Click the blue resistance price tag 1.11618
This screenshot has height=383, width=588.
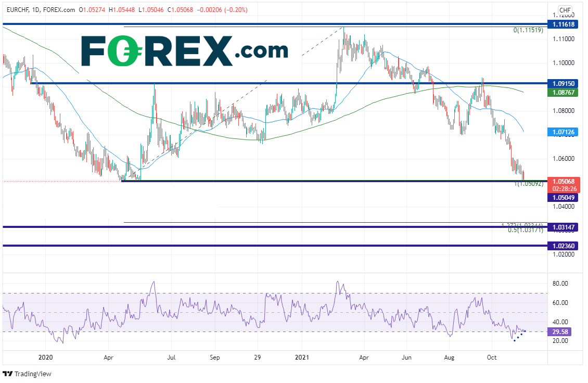(564, 24)
